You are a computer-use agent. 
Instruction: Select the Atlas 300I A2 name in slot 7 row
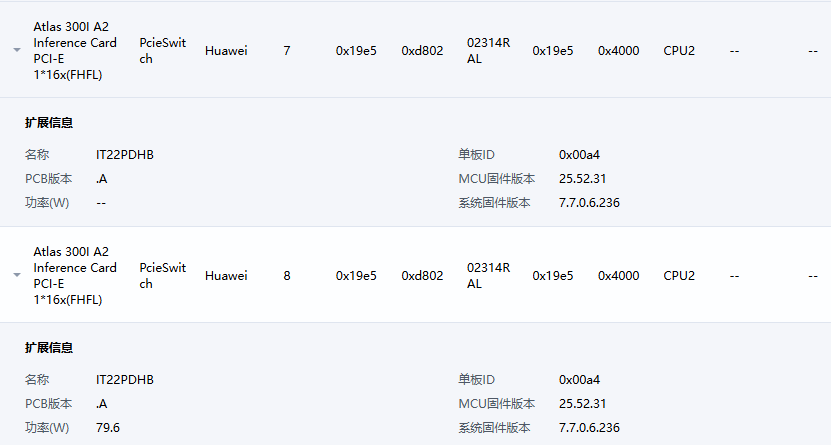pyautogui.click(x=75, y=51)
